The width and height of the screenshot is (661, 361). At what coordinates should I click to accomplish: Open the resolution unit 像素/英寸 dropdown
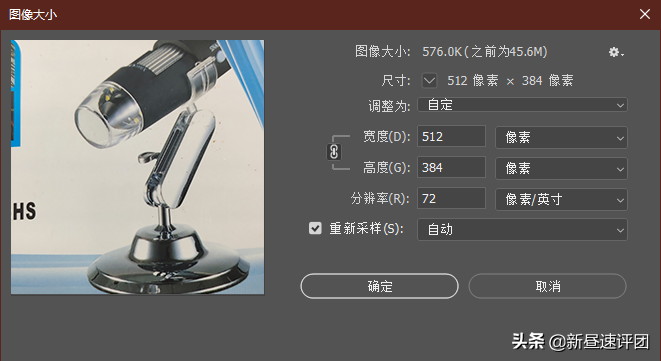coord(561,199)
